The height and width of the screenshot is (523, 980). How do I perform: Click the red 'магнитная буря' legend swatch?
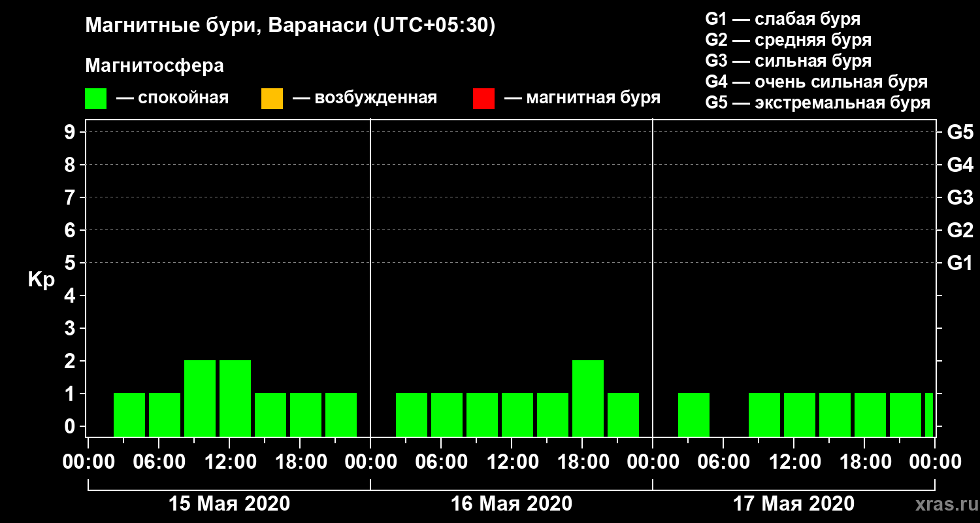tap(483, 99)
